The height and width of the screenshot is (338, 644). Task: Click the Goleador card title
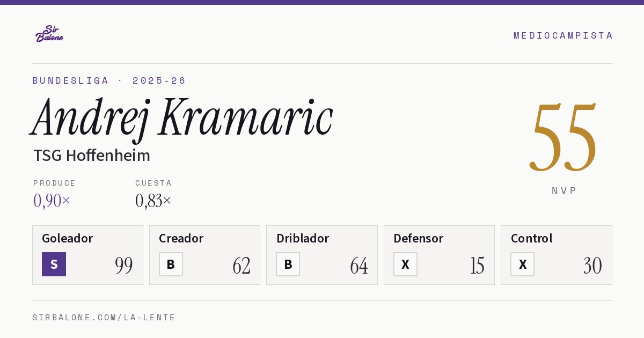pos(67,238)
